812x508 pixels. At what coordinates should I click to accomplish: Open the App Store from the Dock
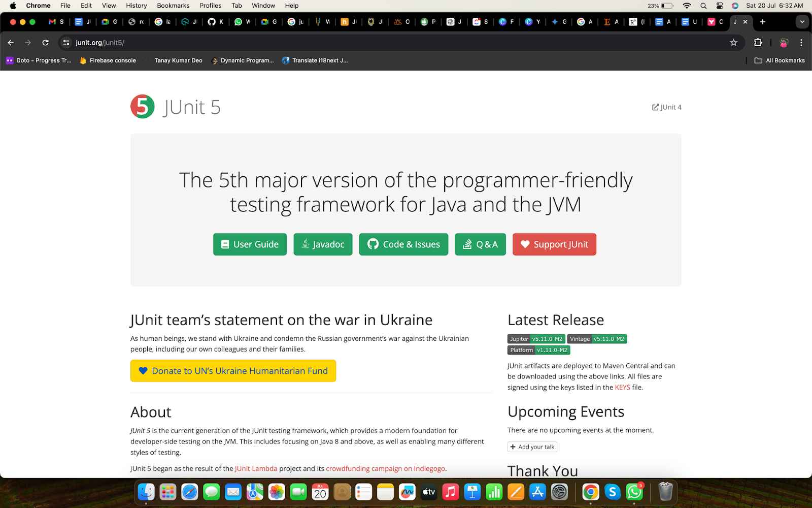[537, 492]
